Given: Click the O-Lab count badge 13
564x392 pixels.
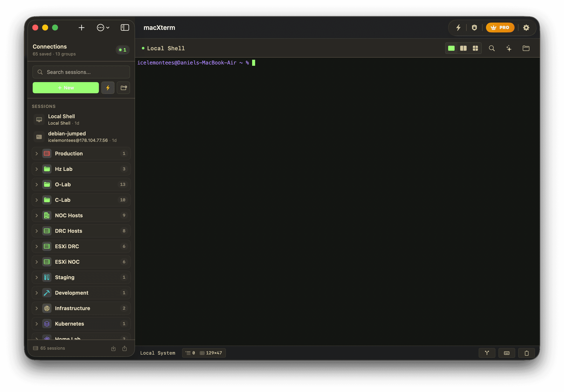Looking at the screenshot, I should (123, 184).
